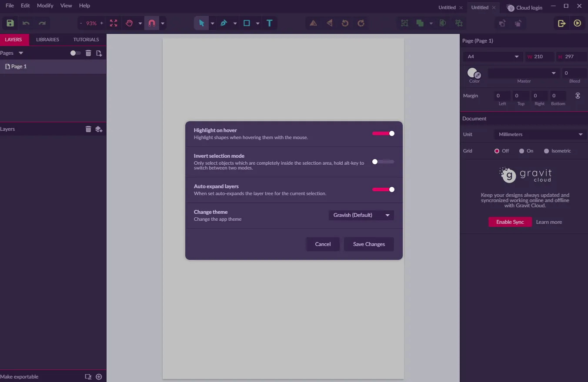
Task: Select the Pointer arrow tool
Action: click(x=201, y=23)
